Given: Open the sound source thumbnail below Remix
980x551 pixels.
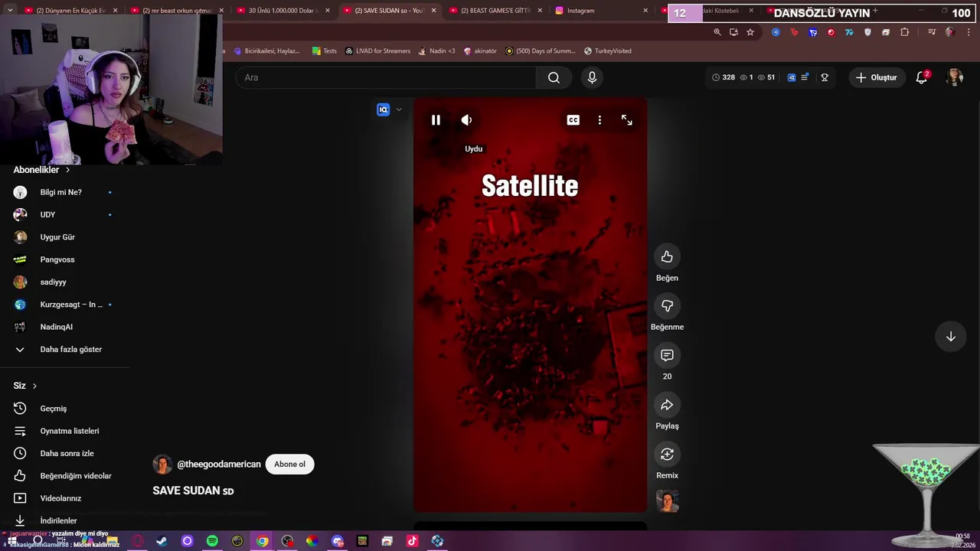Looking at the screenshot, I should [668, 501].
